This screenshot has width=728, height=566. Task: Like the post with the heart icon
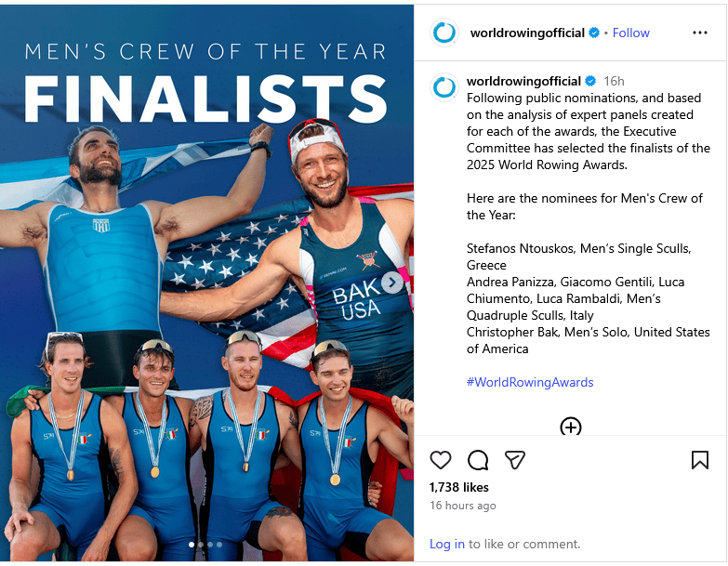click(441, 460)
